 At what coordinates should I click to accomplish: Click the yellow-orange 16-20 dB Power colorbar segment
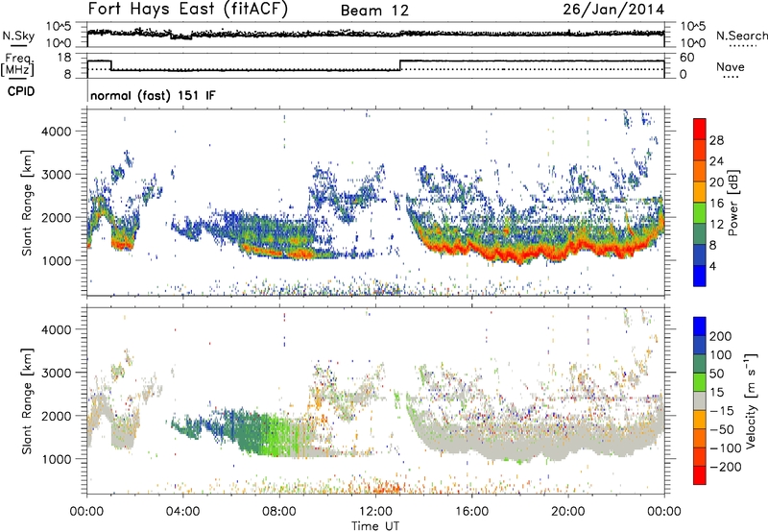click(x=700, y=191)
